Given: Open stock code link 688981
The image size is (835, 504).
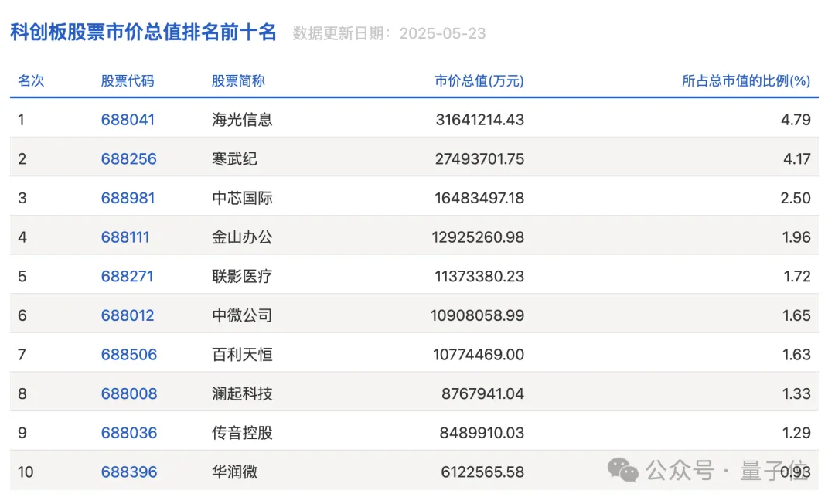Looking at the screenshot, I should click(128, 198).
